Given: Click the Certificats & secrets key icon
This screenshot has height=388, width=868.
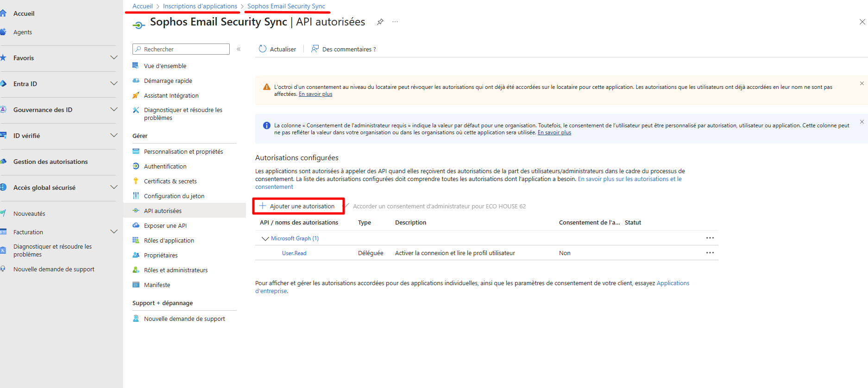Looking at the screenshot, I should pos(136,181).
